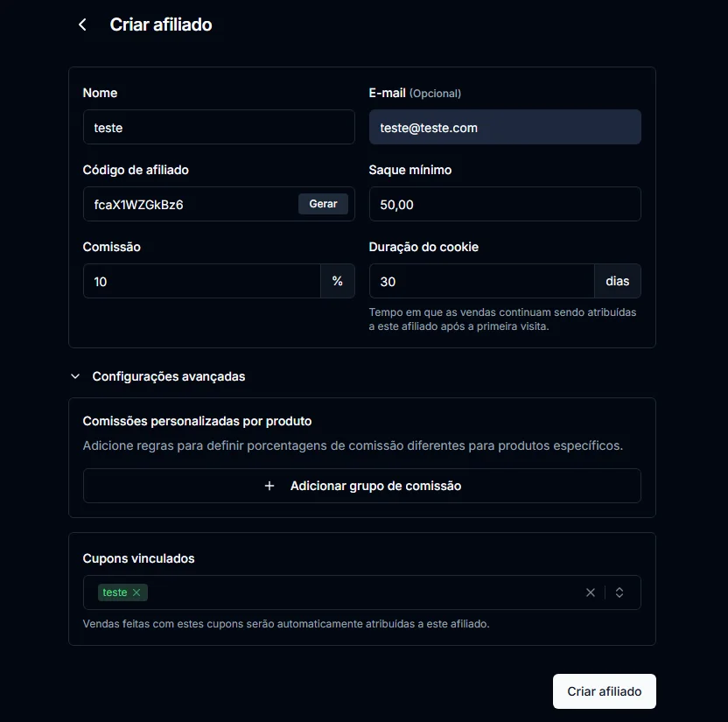Viewport: 728px width, 722px height.
Task: Open the linked coupons dropdown arrows
Action: tap(619, 592)
